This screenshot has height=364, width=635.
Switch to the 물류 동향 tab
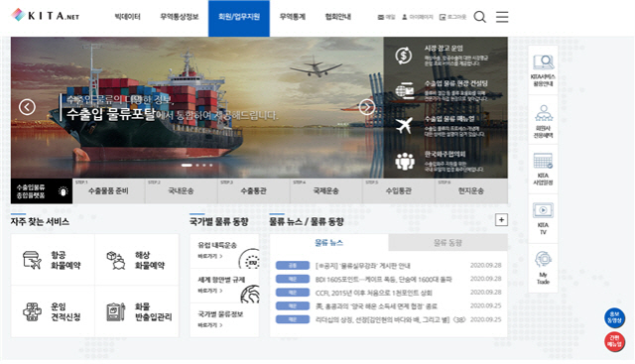tap(447, 243)
